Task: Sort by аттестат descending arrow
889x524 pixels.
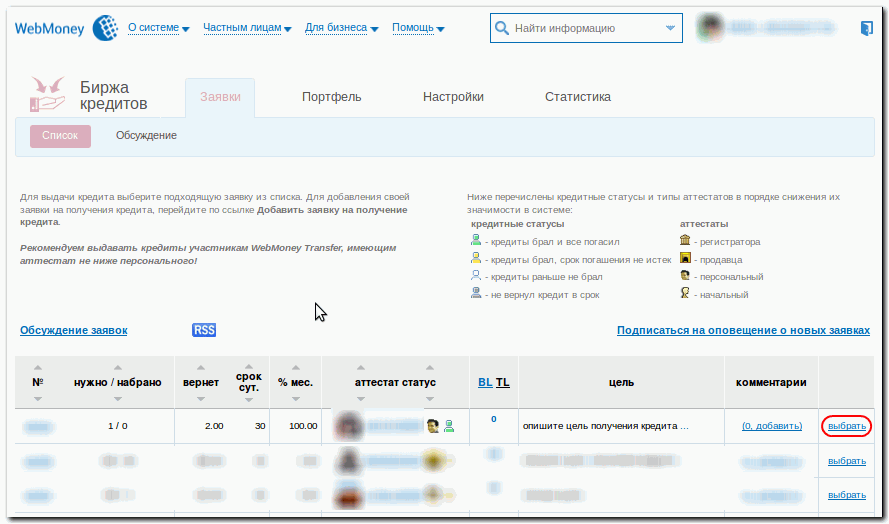Action: pyautogui.click(x=361, y=399)
